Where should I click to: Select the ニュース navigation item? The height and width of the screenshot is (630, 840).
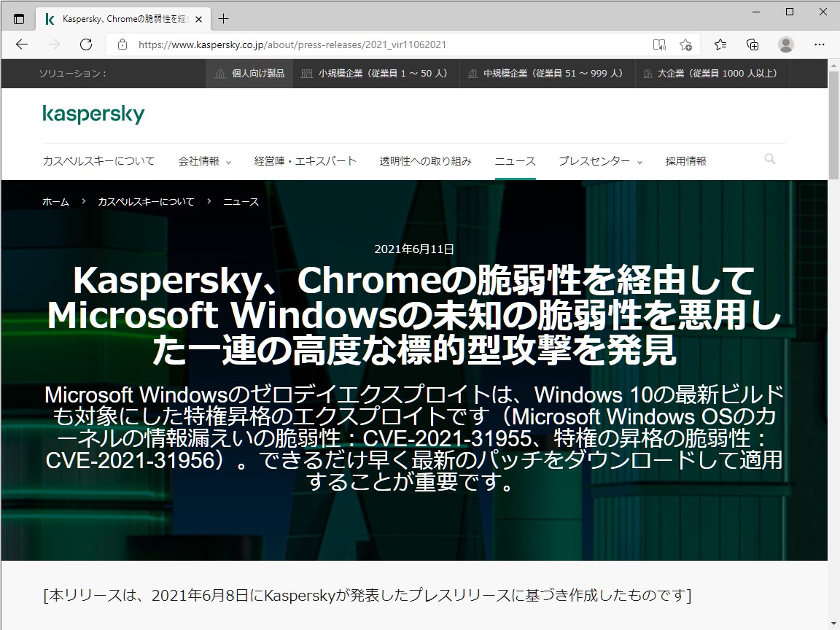[515, 161]
